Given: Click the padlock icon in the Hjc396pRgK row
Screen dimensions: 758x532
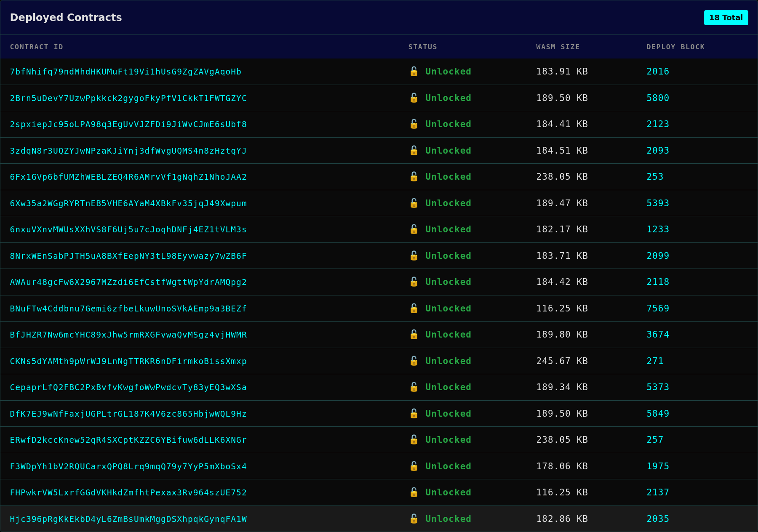Looking at the screenshot, I should tap(414, 519).
